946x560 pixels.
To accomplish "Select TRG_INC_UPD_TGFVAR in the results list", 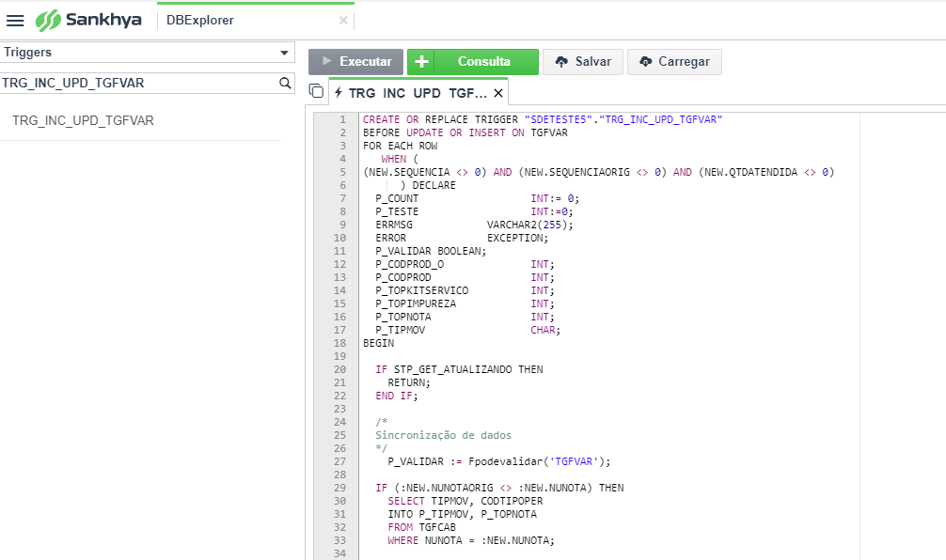I will coord(84,120).
